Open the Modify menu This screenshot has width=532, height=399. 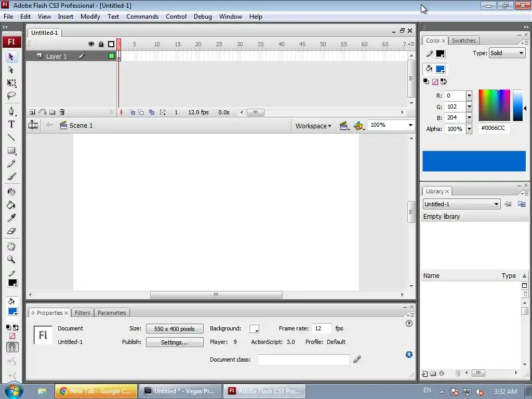coord(90,16)
